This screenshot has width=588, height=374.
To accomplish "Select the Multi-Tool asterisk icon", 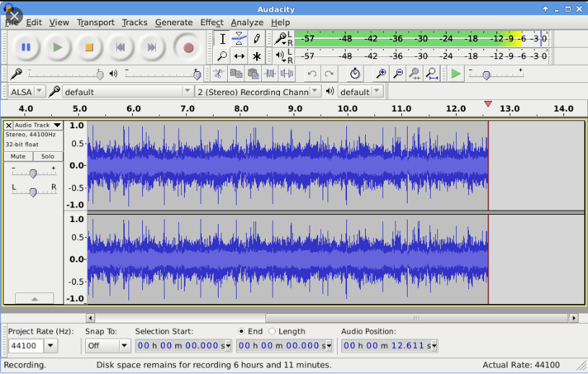I will click(257, 56).
